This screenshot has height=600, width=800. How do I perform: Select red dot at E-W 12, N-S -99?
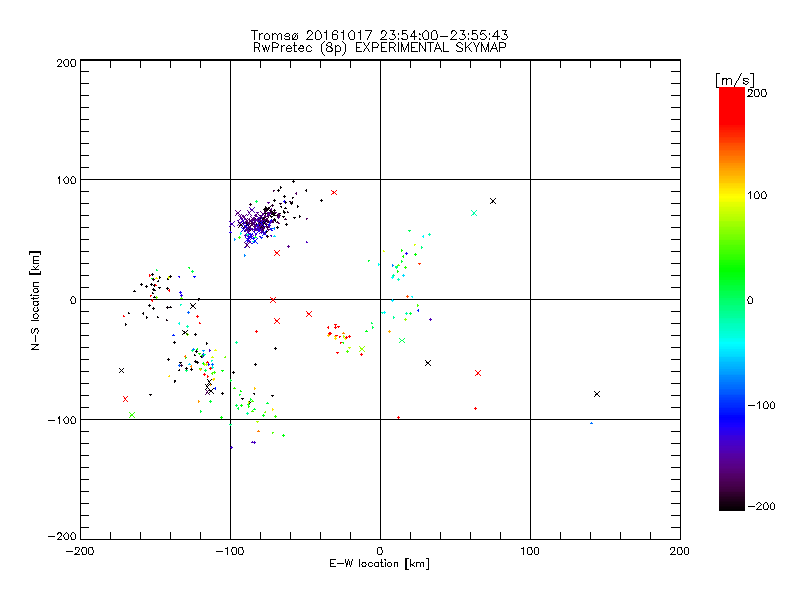[x=398, y=418]
